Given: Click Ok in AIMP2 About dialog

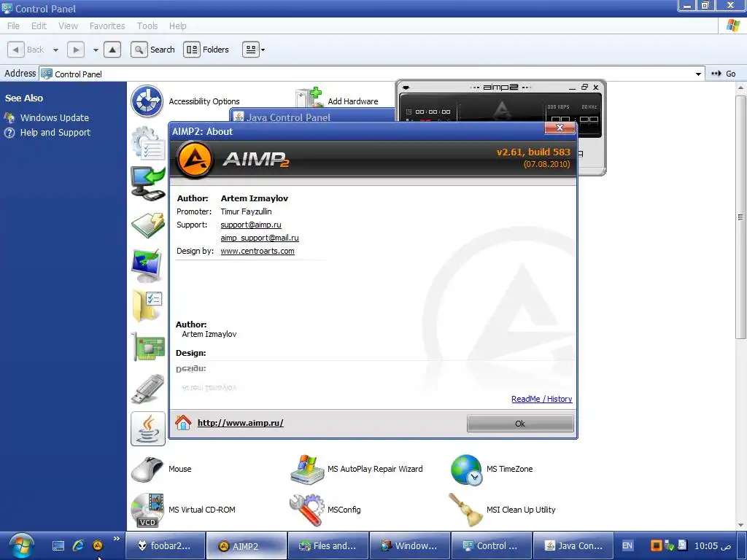Looking at the screenshot, I should [520, 424].
